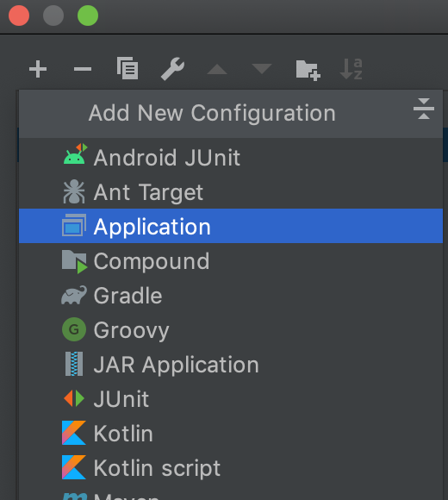Viewport: 448px width, 500px height.
Task: Click the Move Down arrow icon
Action: point(262,69)
